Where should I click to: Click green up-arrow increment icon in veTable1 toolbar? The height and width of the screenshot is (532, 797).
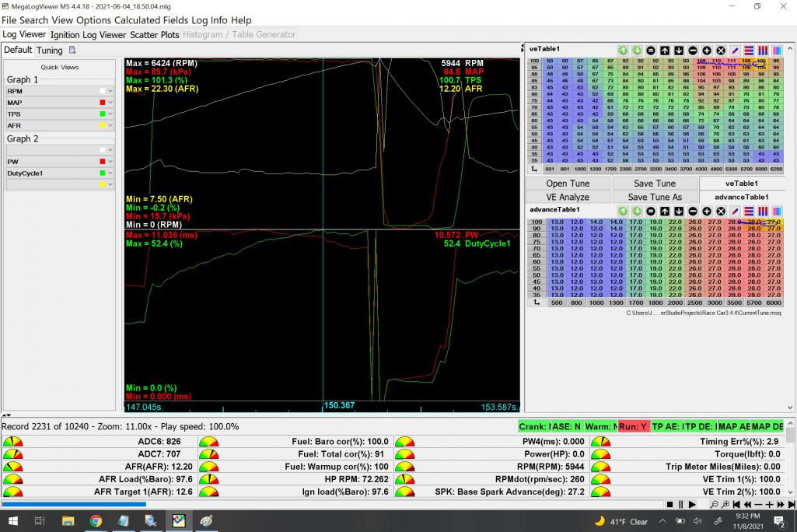point(623,51)
